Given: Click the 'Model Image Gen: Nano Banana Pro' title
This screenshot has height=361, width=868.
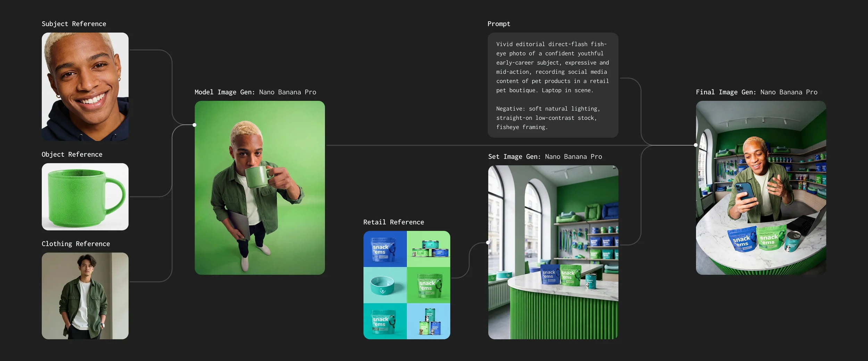Looking at the screenshot, I should (255, 92).
